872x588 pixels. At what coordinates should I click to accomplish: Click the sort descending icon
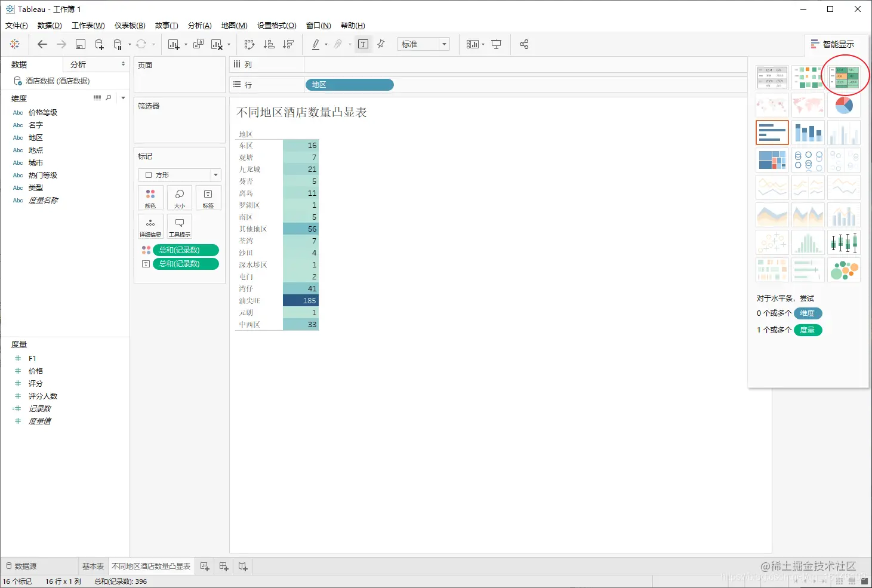point(288,44)
